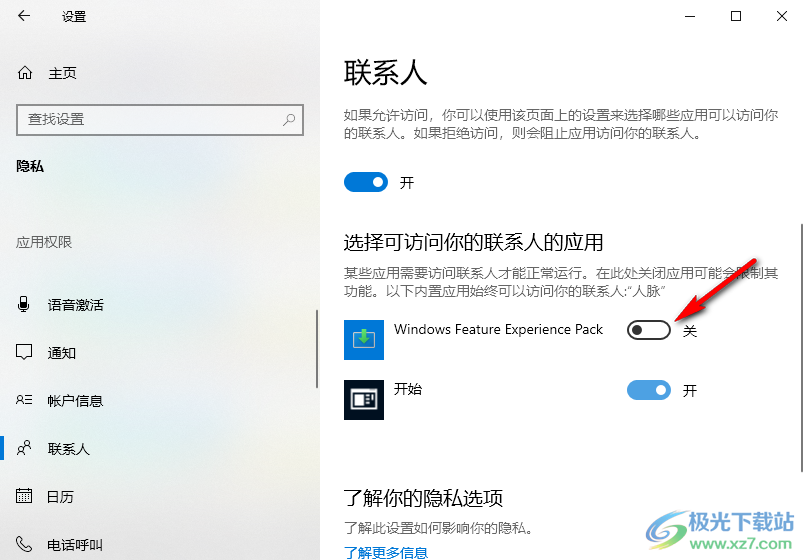Click the Windows Feature Experience Pack app icon
The height and width of the screenshot is (560, 805).
[364, 340]
